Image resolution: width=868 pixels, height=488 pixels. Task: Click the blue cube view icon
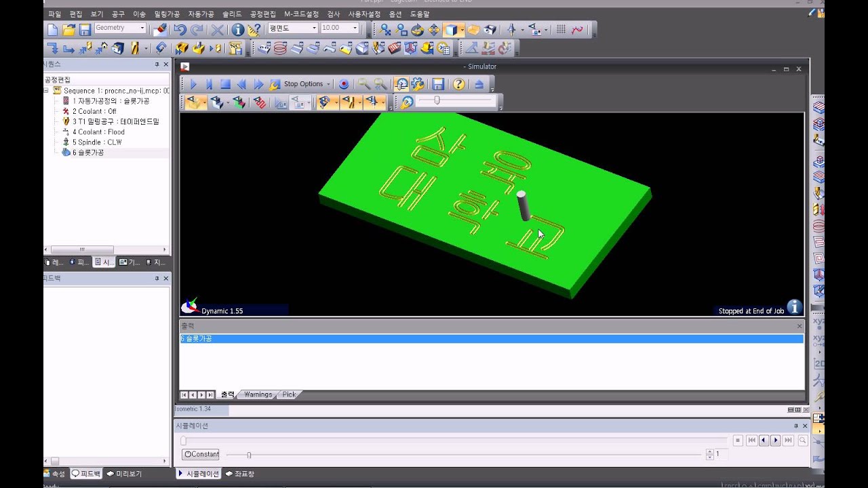click(450, 29)
